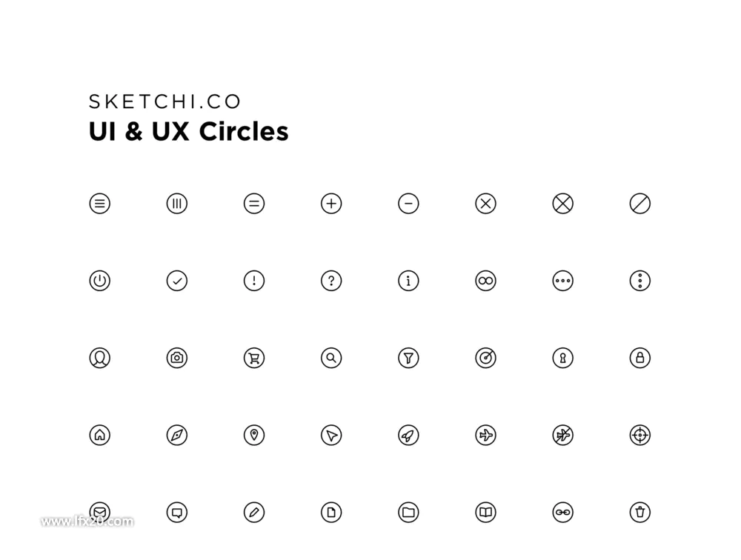Click the www.lfx20.com watermark link
The image size is (741, 560).
pyautogui.click(x=87, y=521)
